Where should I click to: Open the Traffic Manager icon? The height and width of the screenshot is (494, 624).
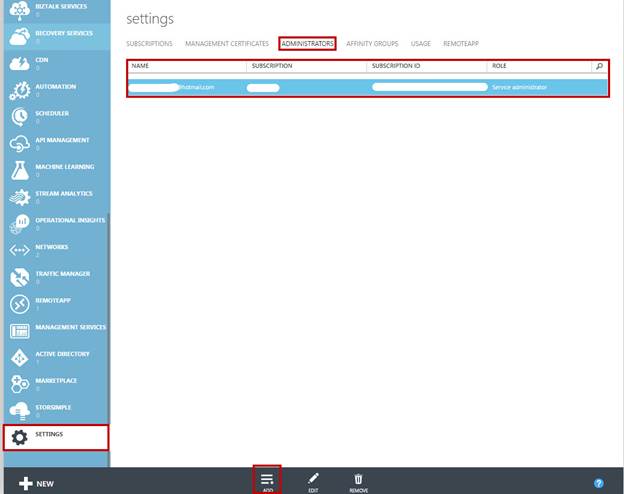click(20, 277)
